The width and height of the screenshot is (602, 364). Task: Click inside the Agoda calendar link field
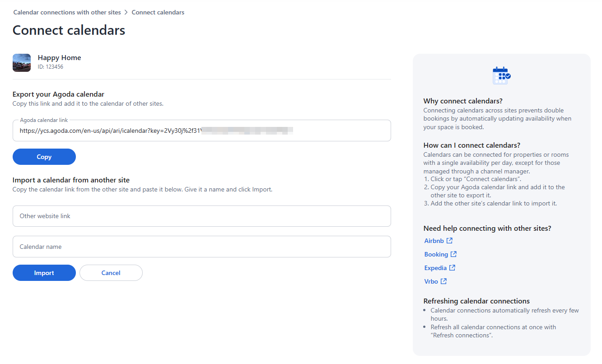click(201, 131)
